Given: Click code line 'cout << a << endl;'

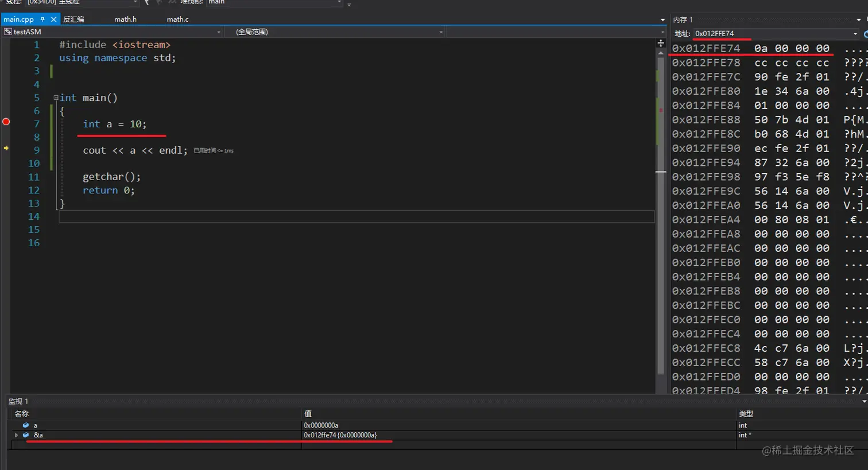Looking at the screenshot, I should [x=135, y=151].
